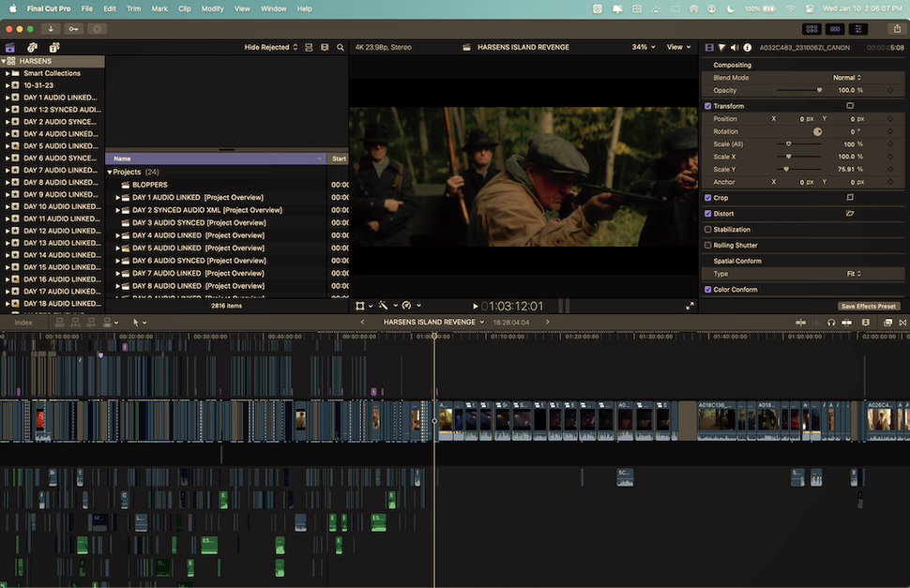Open the Hide Rejected filter dropdown
Viewport: 910px width, 588px height.
click(x=270, y=47)
